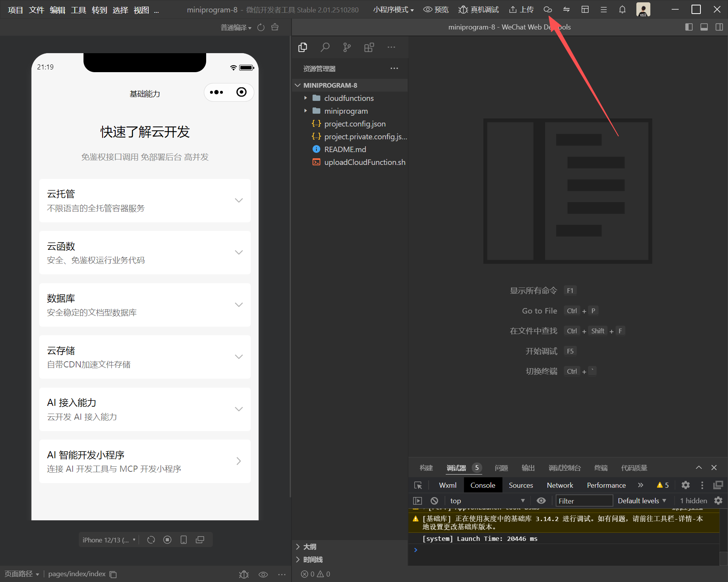Open the notification bell icon
728x582 pixels.
pos(622,9)
